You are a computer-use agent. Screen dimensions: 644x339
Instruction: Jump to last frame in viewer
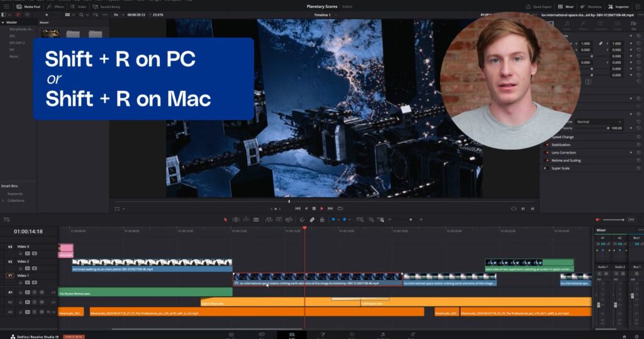(x=330, y=209)
